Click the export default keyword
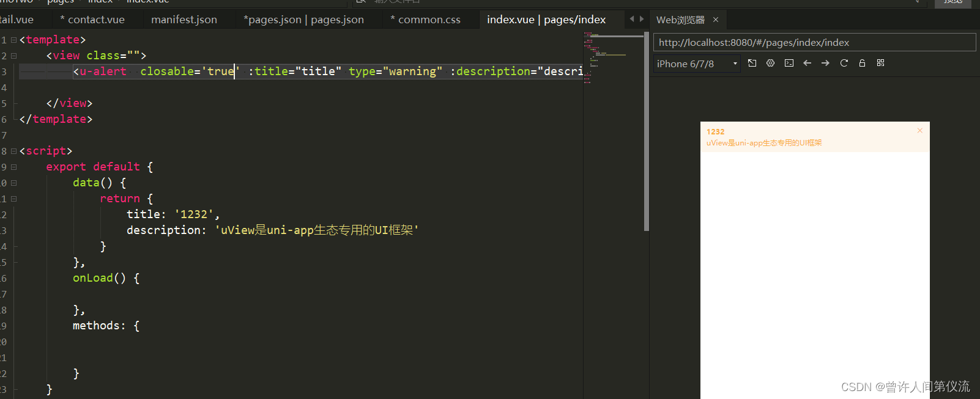Screen dimensions: 980x399 click(93, 167)
